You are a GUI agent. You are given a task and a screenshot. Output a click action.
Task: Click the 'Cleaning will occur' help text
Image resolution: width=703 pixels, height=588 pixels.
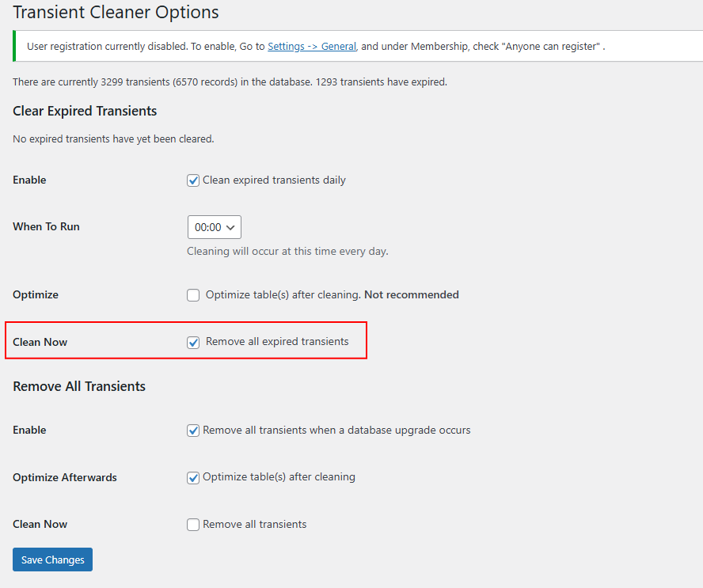tap(287, 252)
